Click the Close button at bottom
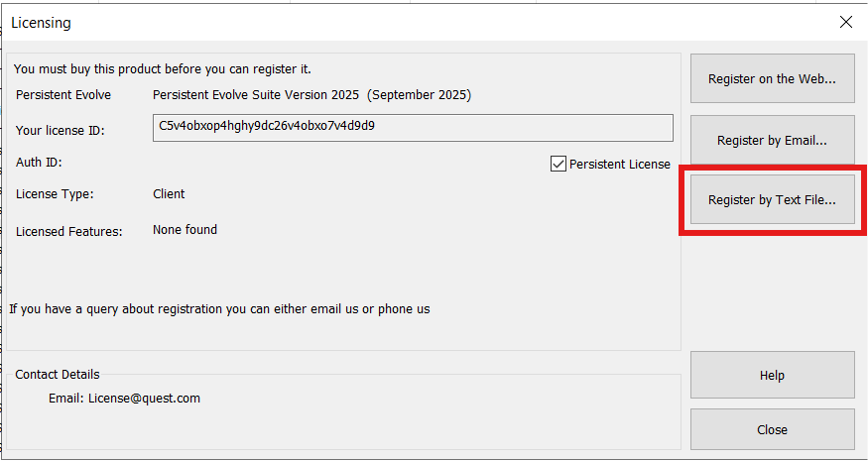The image size is (868, 461). click(772, 429)
